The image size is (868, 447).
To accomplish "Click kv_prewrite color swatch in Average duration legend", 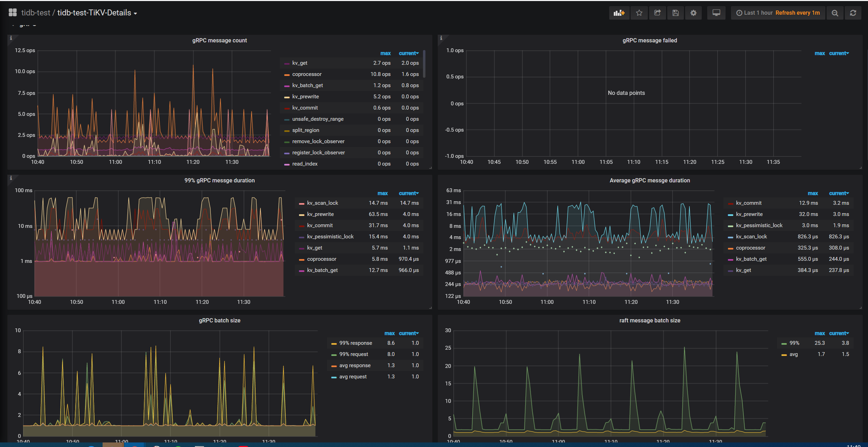I will tap(730, 215).
